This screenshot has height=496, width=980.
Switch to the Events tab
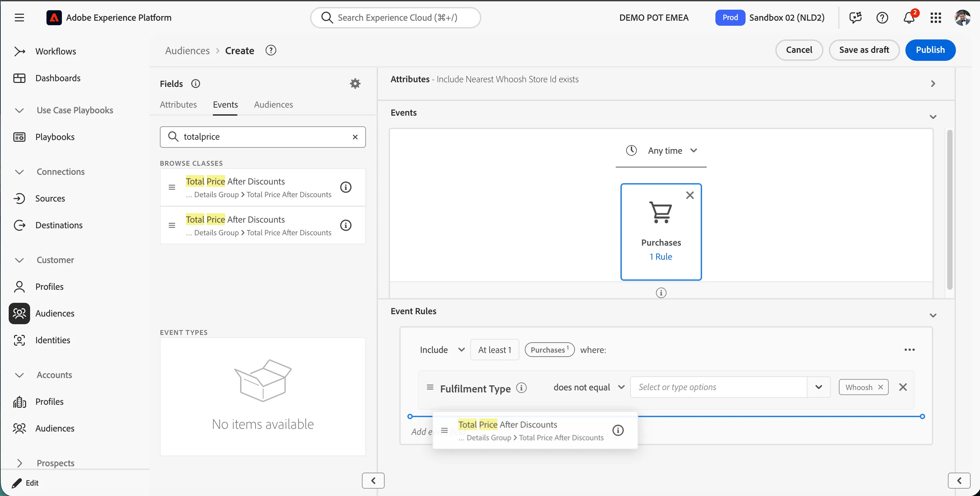tap(225, 105)
